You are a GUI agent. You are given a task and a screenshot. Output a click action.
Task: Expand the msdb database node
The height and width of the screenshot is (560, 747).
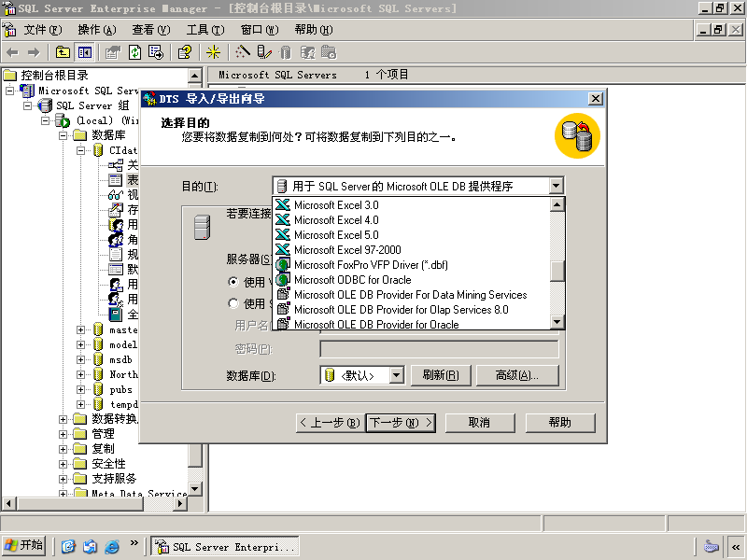(80, 360)
